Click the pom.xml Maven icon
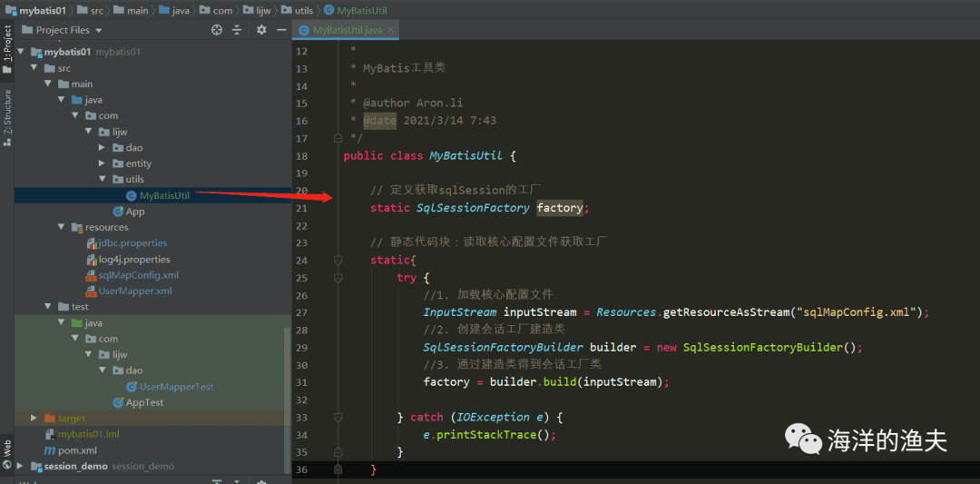This screenshot has width=980, height=484. coord(50,450)
